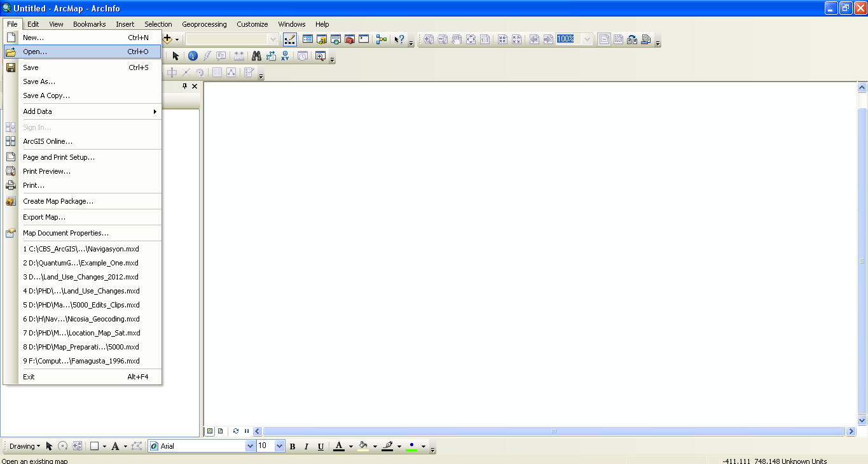Click the green marker color swatch
The width and height of the screenshot is (868, 464).
point(411,446)
